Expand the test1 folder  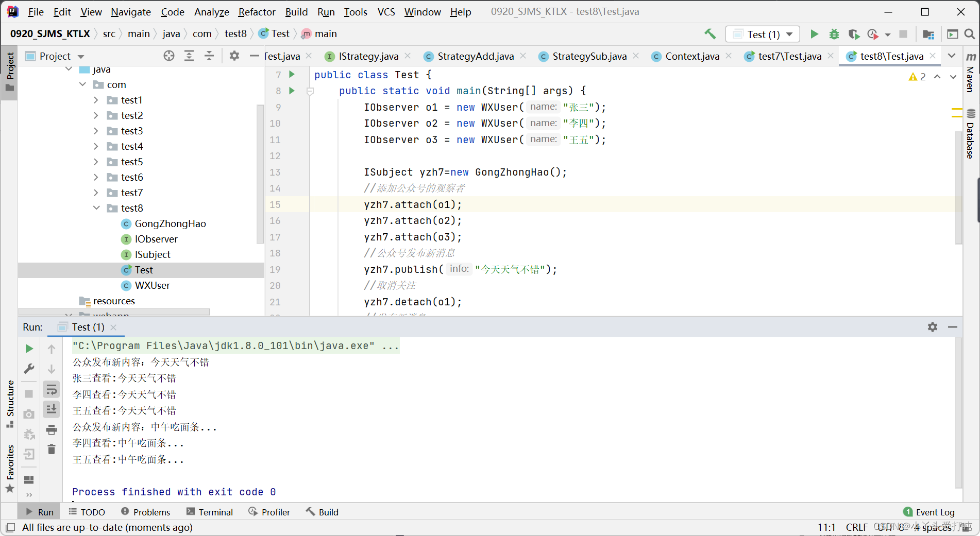96,100
